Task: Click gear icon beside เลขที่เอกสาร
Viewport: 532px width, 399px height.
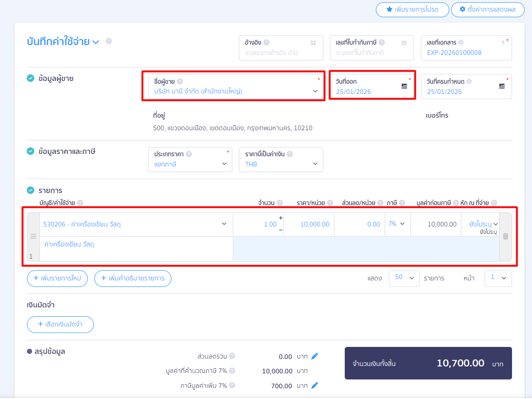Action: (461, 42)
